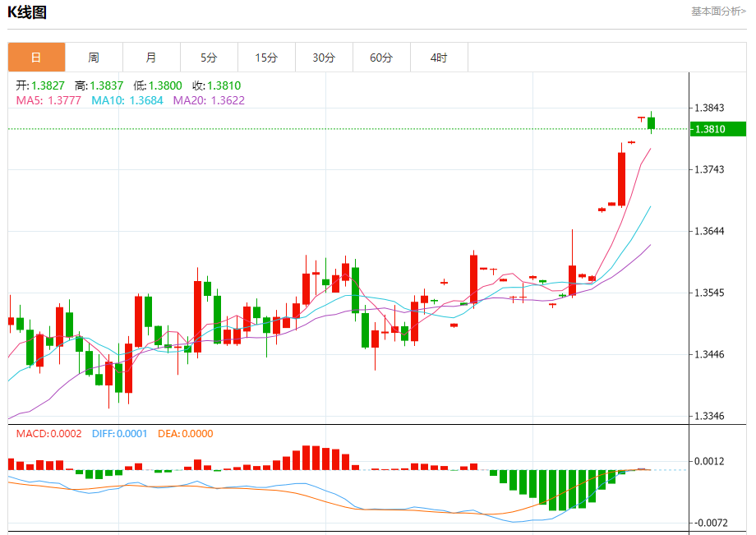Open the 4时 interval tab
The height and width of the screenshot is (535, 756).
(x=439, y=58)
